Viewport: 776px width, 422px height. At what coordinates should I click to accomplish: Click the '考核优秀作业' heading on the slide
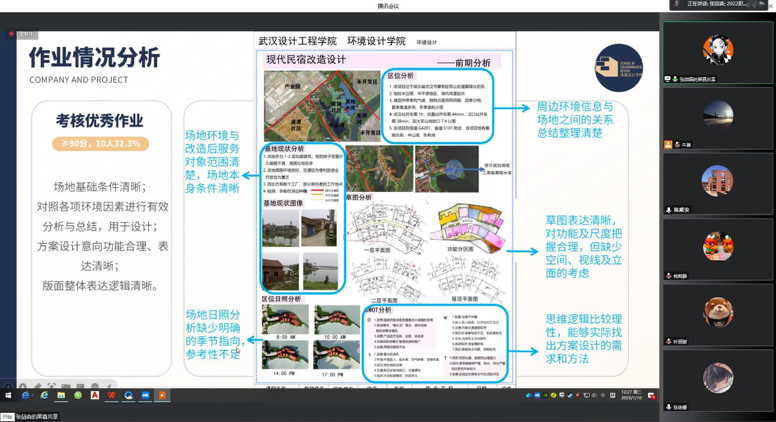99,121
